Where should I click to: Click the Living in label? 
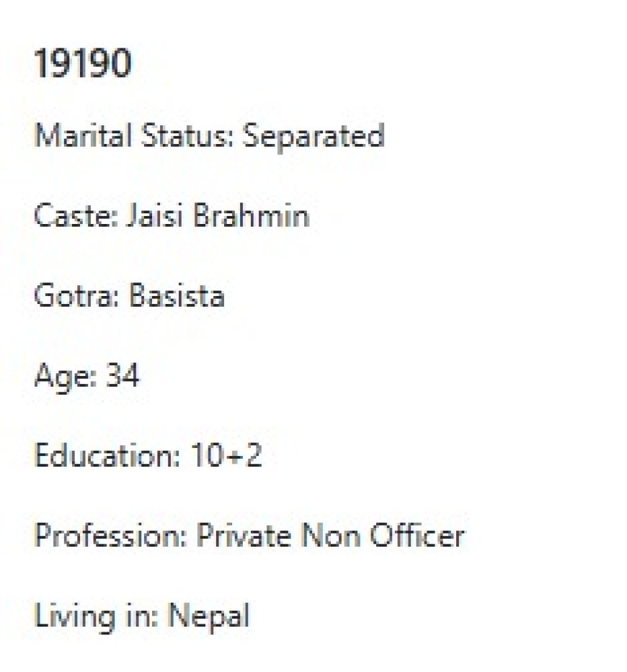point(97,617)
